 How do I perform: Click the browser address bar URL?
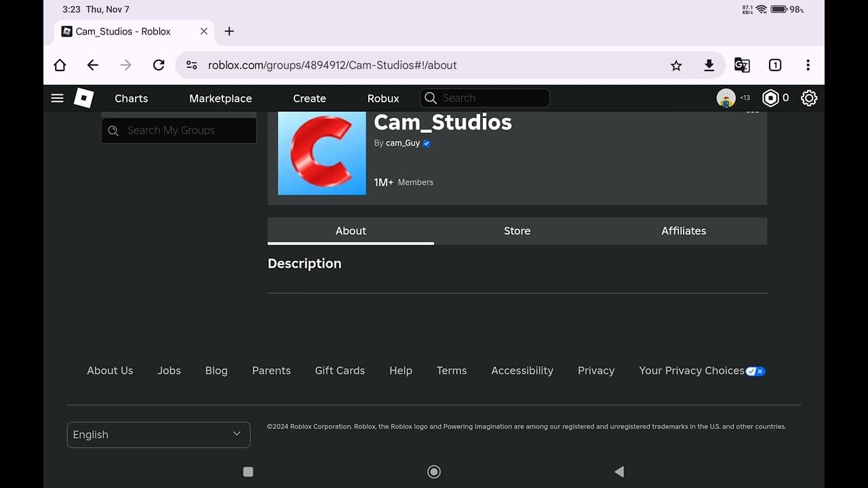[332, 65]
